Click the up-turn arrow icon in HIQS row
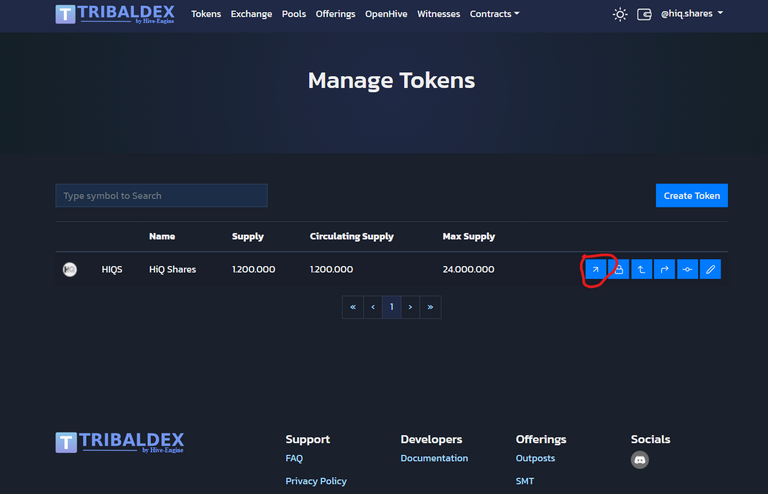The image size is (768, 494). point(642,269)
